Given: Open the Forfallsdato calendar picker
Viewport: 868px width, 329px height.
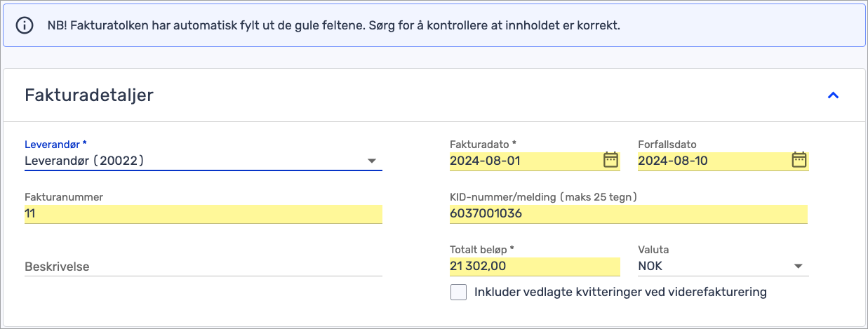Looking at the screenshot, I should tap(799, 160).
